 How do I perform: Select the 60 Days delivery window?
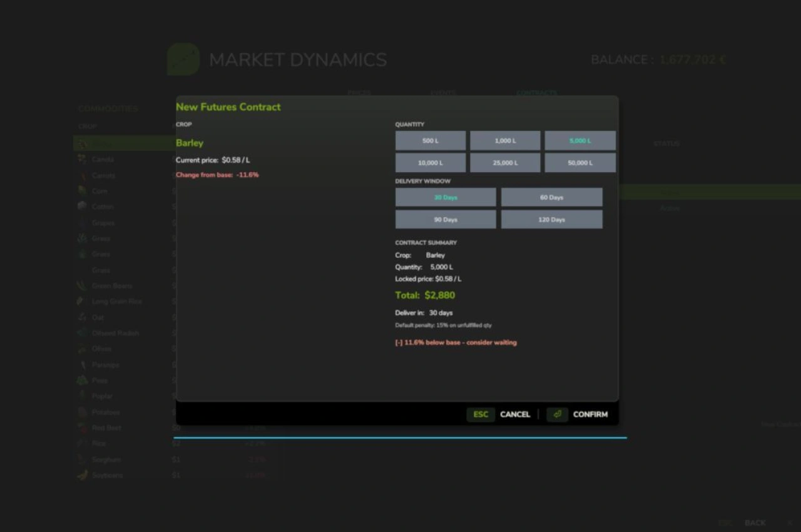click(x=551, y=198)
